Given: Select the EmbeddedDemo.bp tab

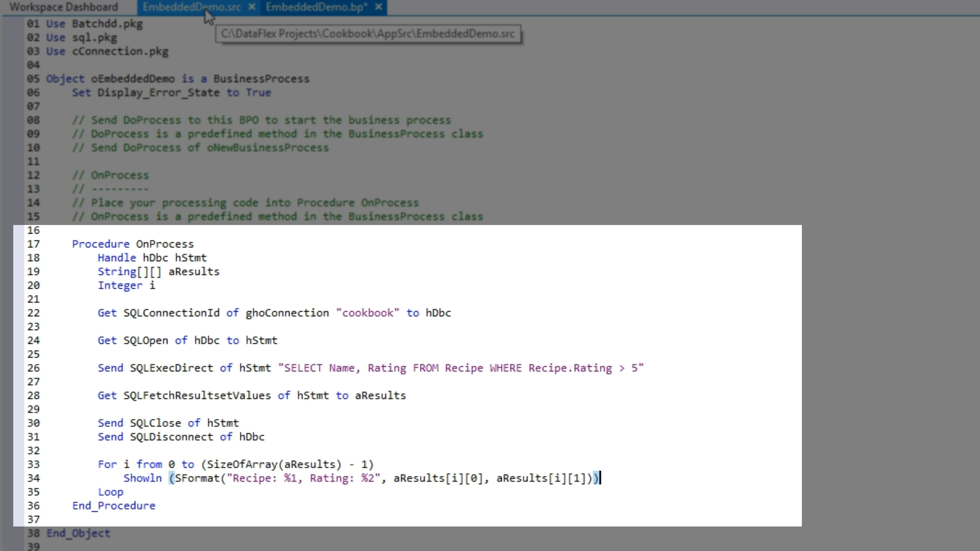Looking at the screenshot, I should [x=315, y=7].
